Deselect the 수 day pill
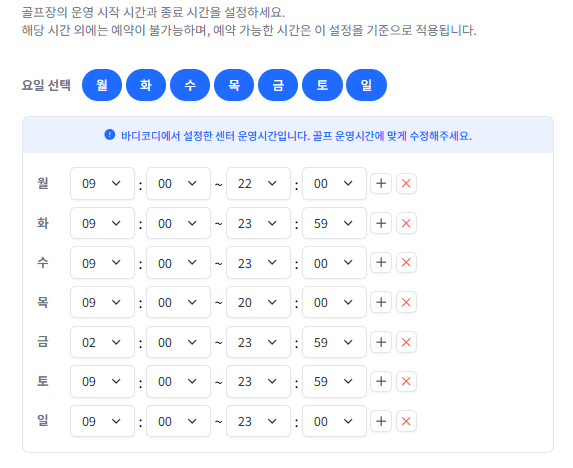Image resolution: width=573 pixels, height=468 pixels. tap(190, 85)
